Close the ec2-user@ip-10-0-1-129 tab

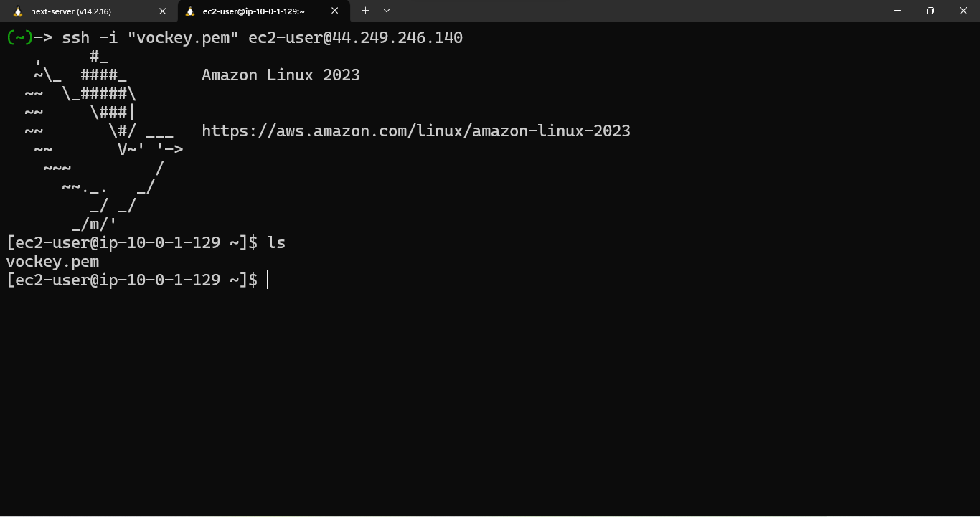coord(334,11)
